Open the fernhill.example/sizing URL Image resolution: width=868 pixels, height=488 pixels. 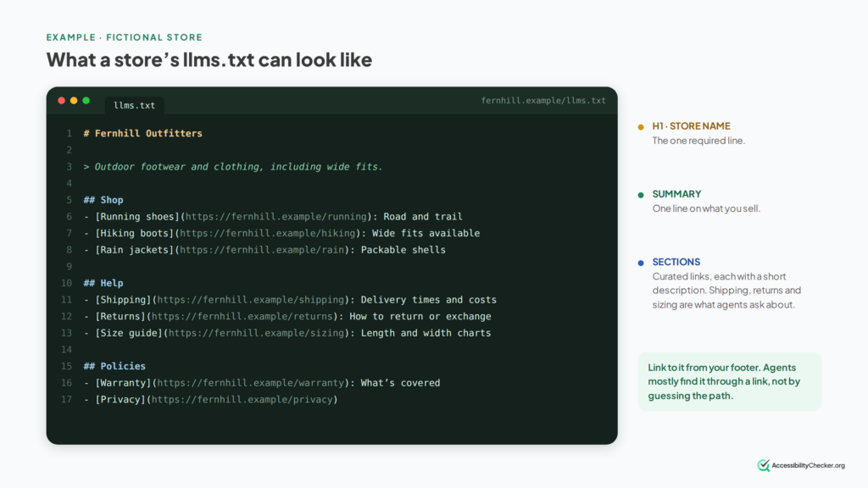(256, 332)
